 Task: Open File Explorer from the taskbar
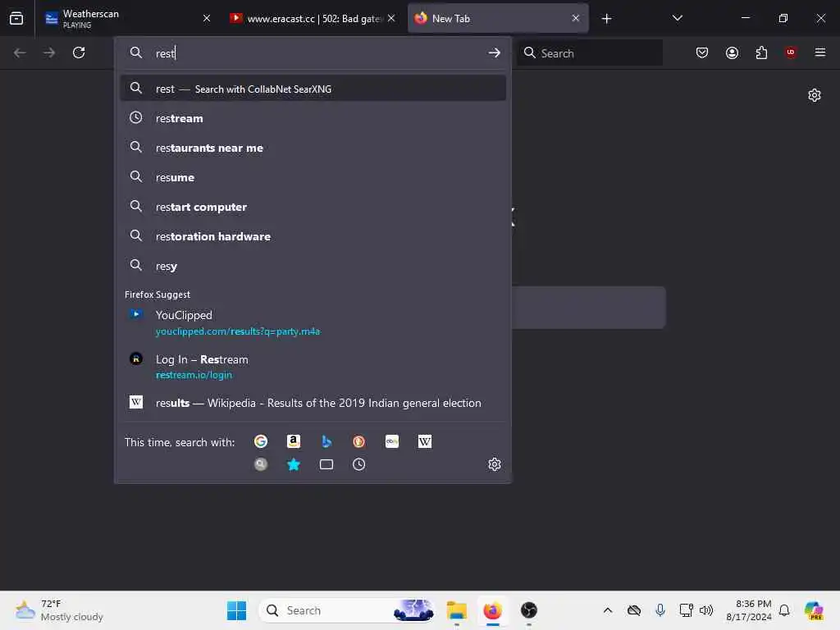point(457,610)
